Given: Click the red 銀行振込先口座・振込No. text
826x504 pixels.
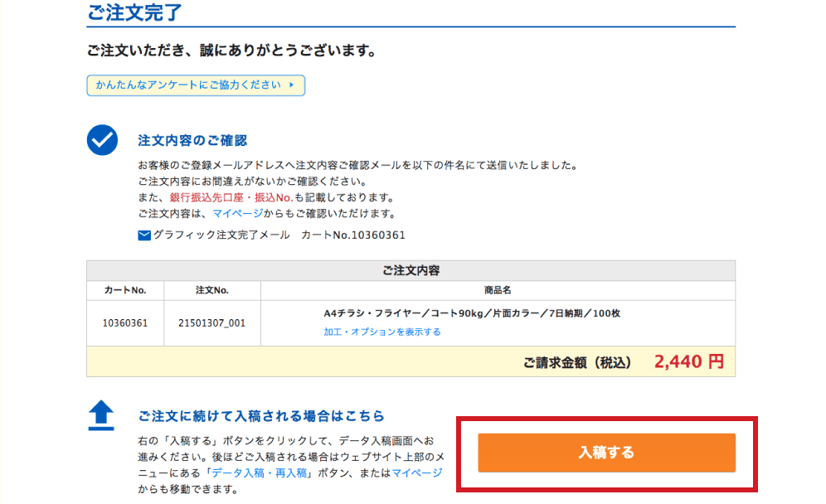Looking at the screenshot, I should (x=231, y=197).
